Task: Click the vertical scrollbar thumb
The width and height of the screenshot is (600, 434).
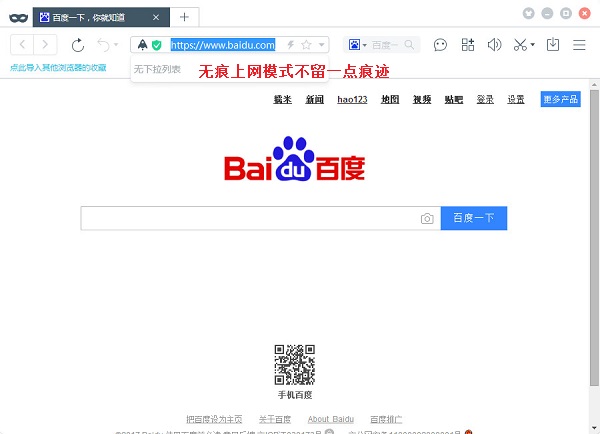Action: (594, 238)
